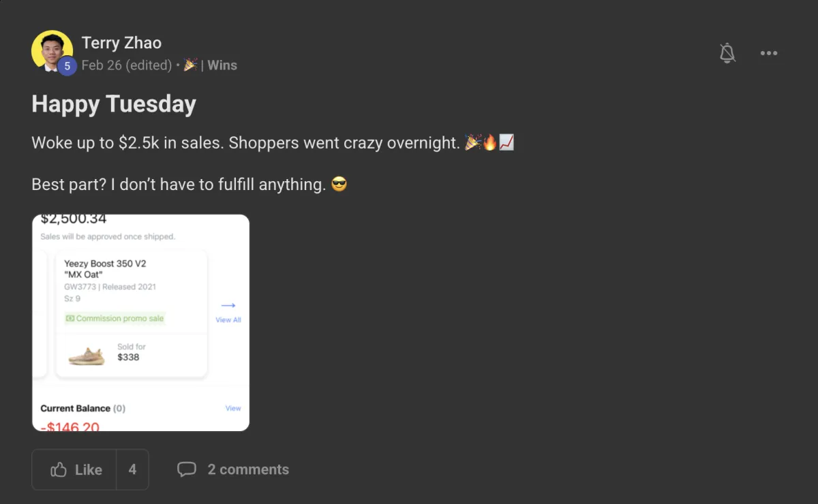Click the Yeezy sneaker image

click(x=87, y=356)
